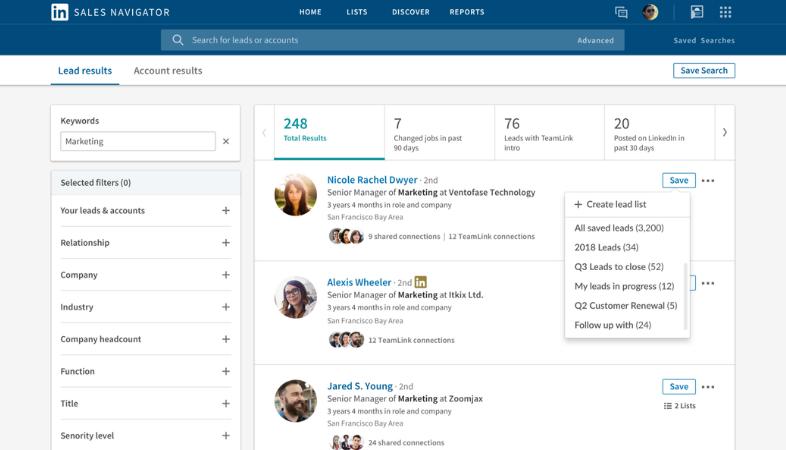Open Saved Searches link
The width and height of the screenshot is (786, 450).
704,40
